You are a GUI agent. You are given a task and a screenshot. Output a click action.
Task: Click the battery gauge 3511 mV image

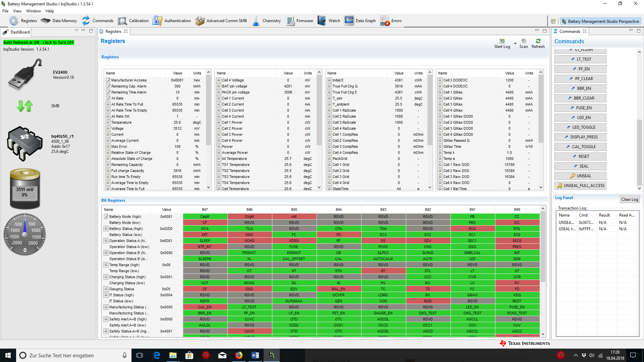[x=25, y=189]
